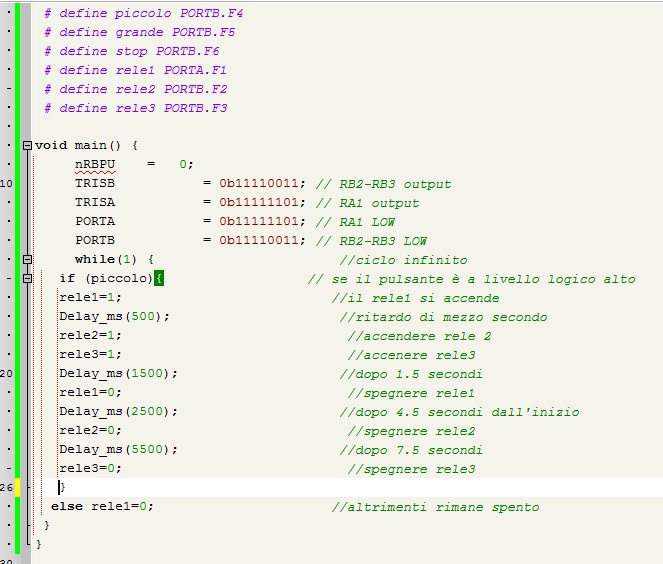The width and height of the screenshot is (663, 564).
Task: Place cursor on Delay_ms(500) call
Action: (x=114, y=317)
